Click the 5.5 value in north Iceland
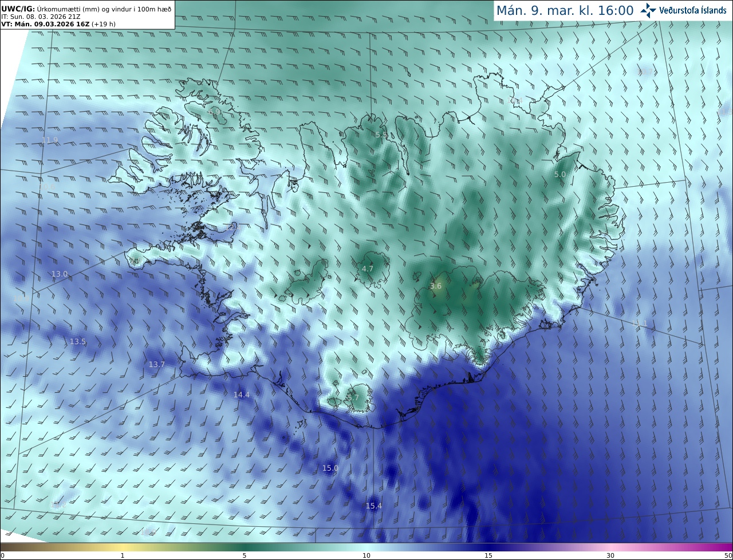 pyautogui.click(x=381, y=135)
